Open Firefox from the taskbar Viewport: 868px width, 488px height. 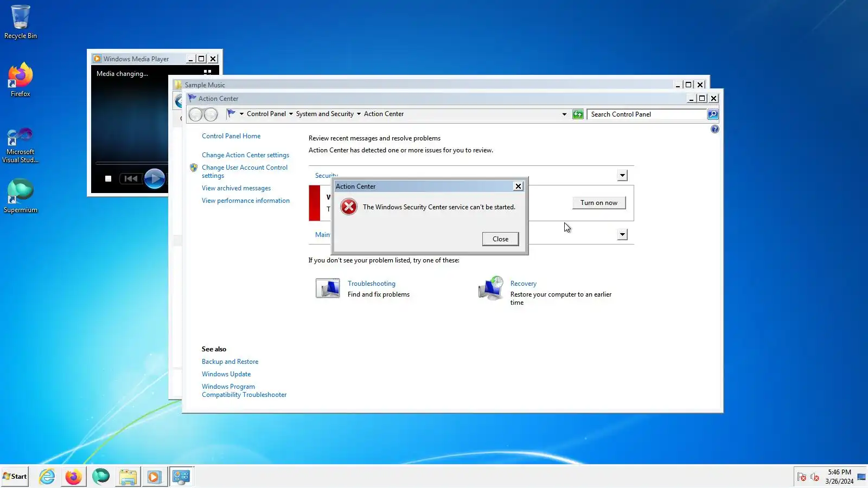tap(73, 477)
